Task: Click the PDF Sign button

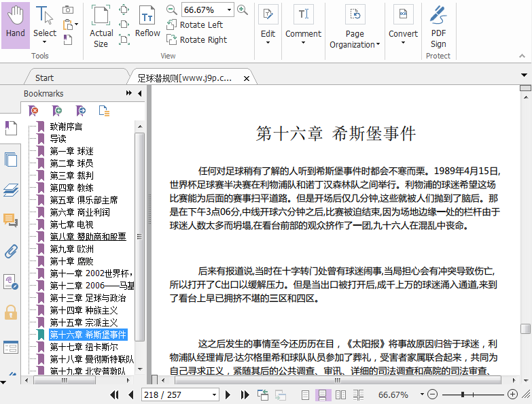Action: [x=438, y=27]
